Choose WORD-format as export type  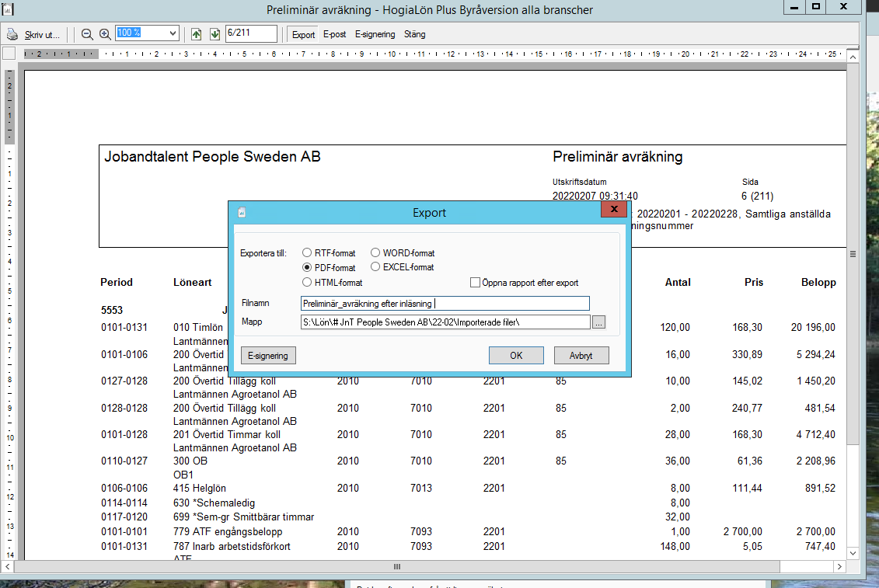point(375,252)
